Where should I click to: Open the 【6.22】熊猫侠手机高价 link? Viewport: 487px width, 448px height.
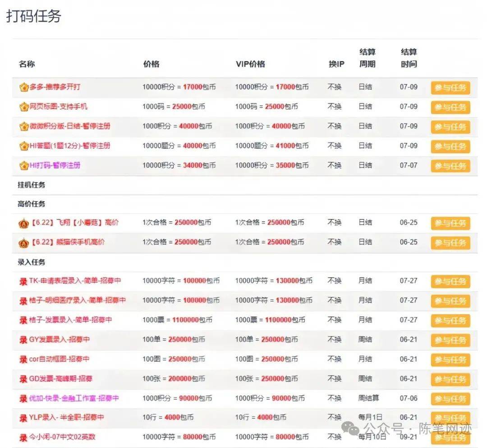coord(67,242)
